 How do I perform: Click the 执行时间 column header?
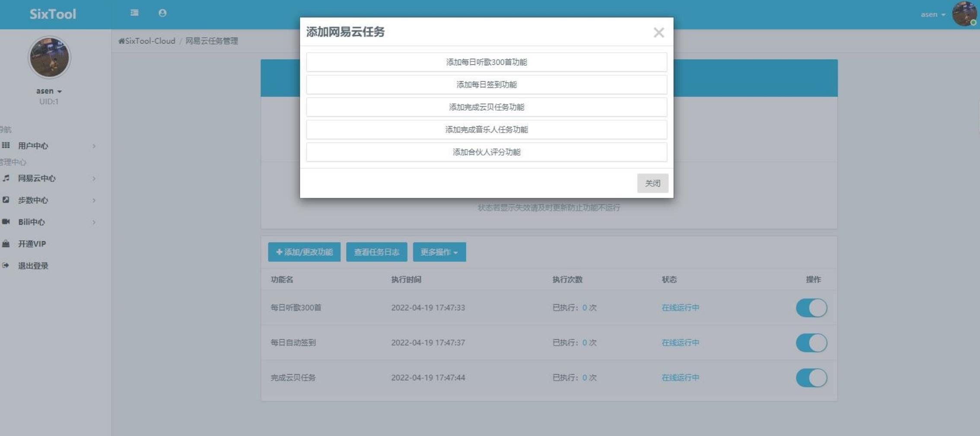click(x=406, y=280)
